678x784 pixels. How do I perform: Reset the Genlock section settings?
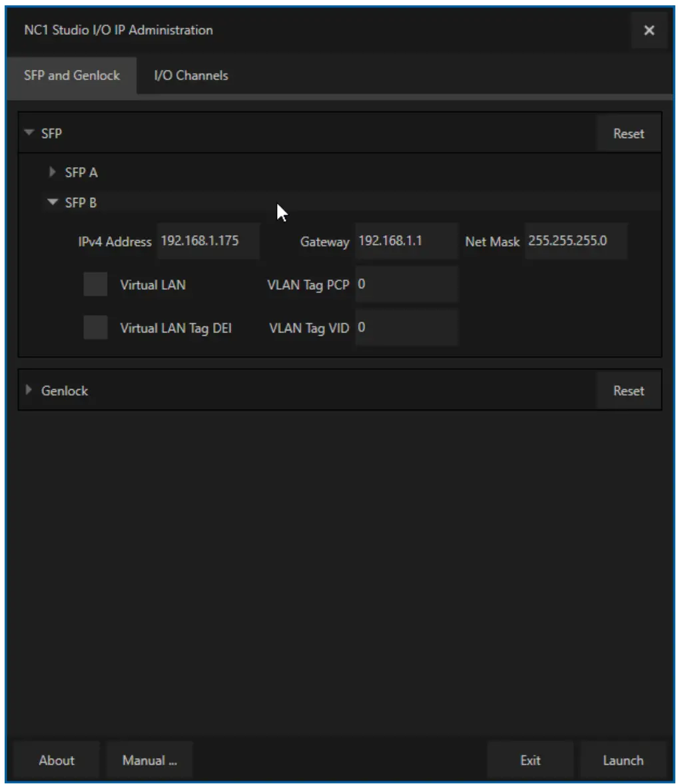point(629,390)
